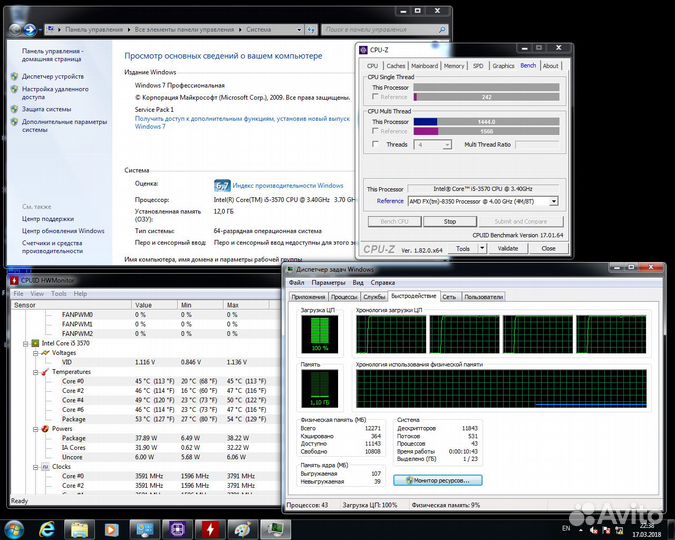
Task: Open the Reference processor dropdown in CPU-Z
Action: [554, 201]
